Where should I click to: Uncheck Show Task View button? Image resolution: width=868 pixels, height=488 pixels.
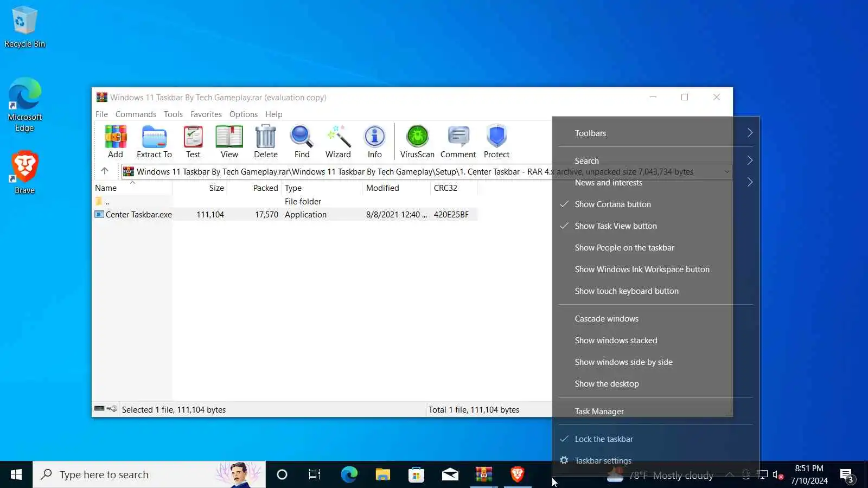(656, 226)
